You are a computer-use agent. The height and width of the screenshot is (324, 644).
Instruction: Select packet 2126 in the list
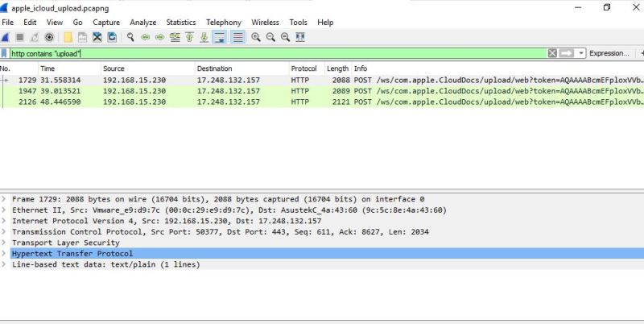coord(322,102)
